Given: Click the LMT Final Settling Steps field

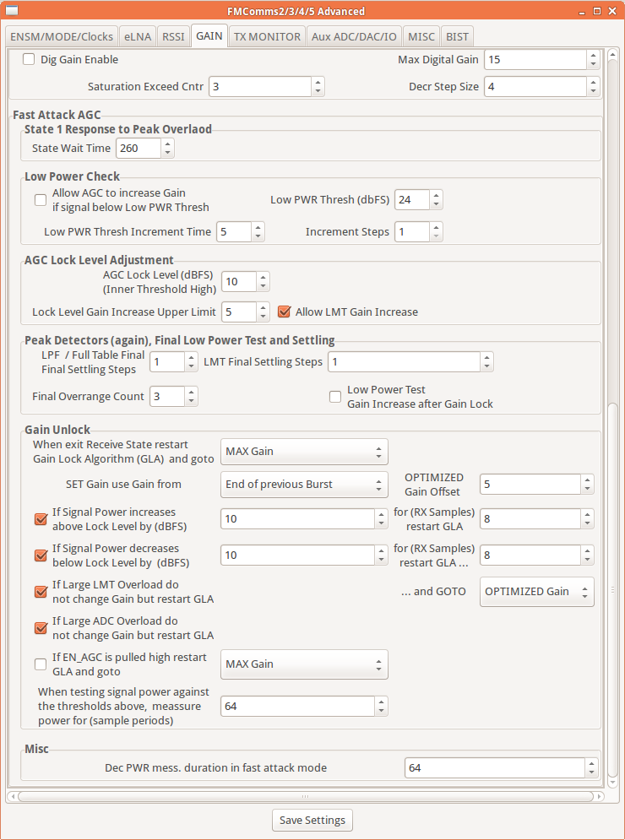Looking at the screenshot, I should click(404, 362).
